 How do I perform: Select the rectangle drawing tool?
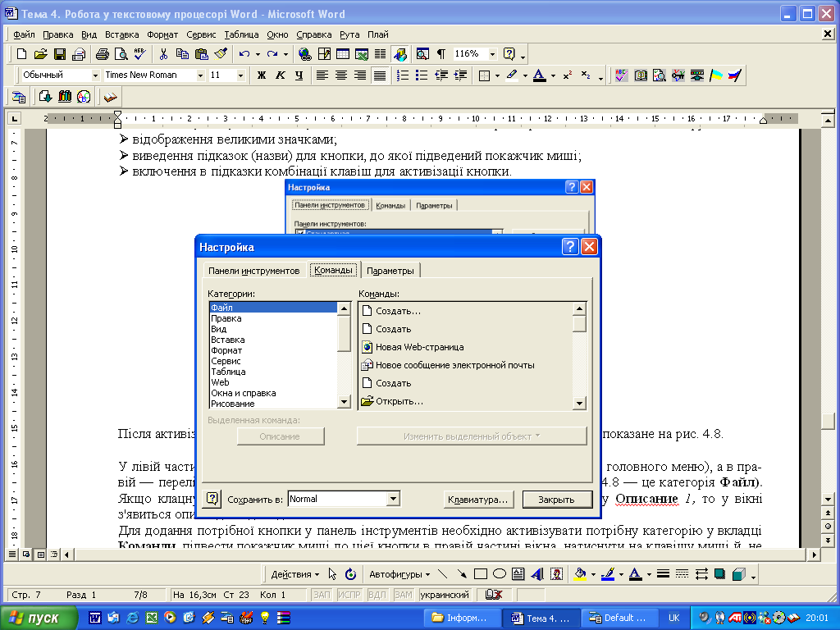(x=481, y=574)
